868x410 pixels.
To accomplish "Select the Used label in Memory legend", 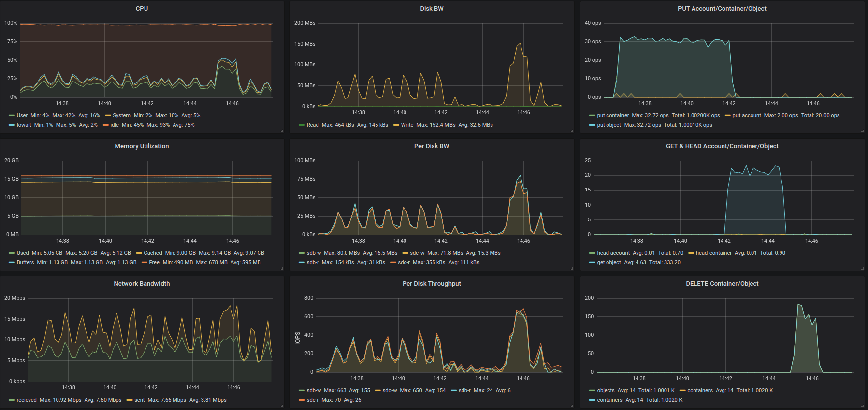I will pyautogui.click(x=23, y=253).
